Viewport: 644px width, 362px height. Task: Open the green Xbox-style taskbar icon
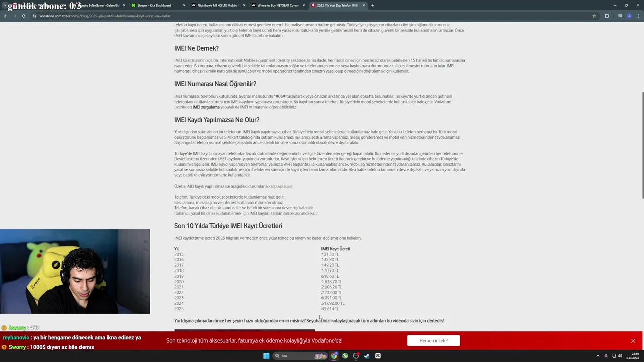345,356
